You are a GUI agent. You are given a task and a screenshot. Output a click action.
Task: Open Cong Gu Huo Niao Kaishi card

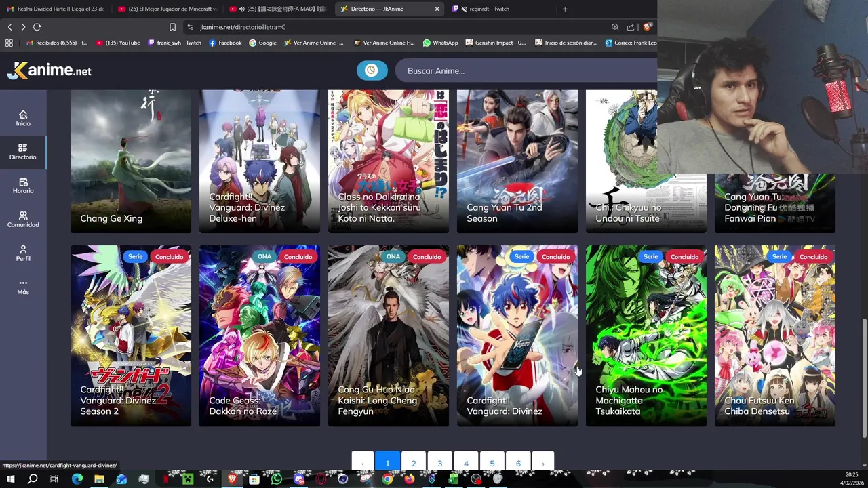click(389, 335)
